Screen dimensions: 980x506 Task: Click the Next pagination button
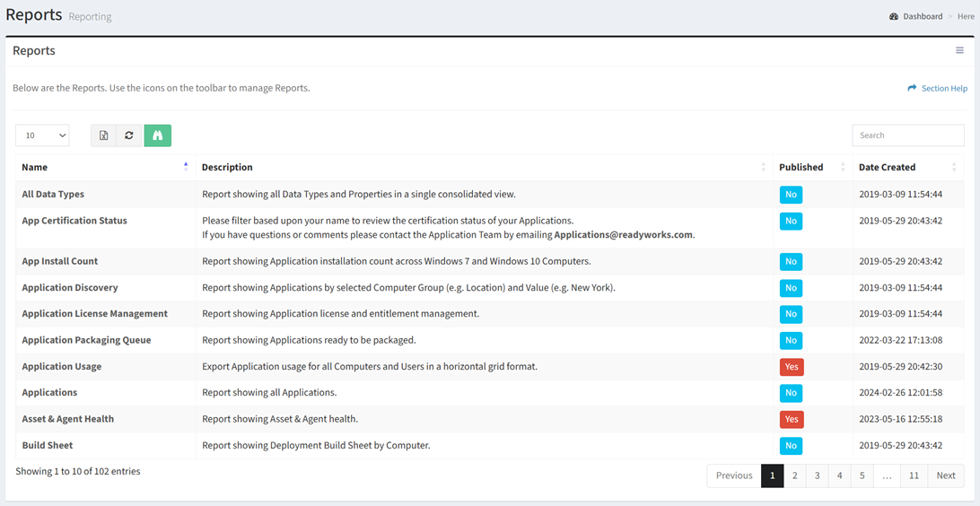click(x=946, y=475)
